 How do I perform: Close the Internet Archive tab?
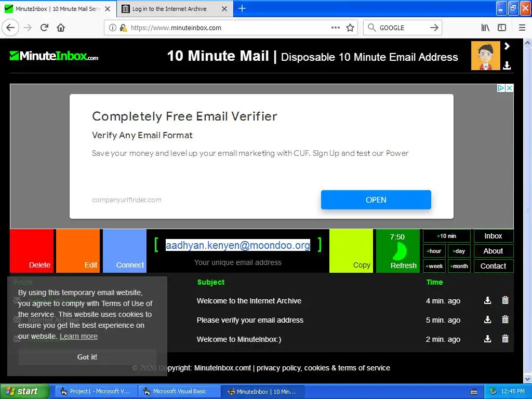(x=224, y=9)
